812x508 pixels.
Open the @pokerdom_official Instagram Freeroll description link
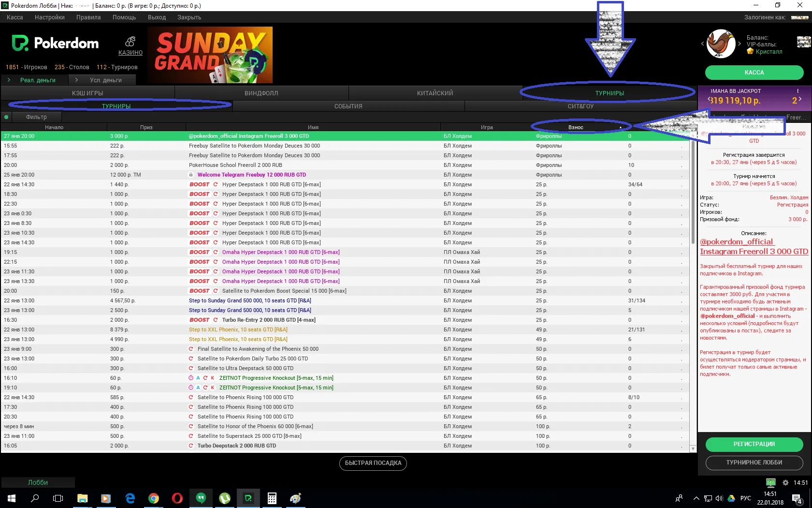click(x=754, y=246)
